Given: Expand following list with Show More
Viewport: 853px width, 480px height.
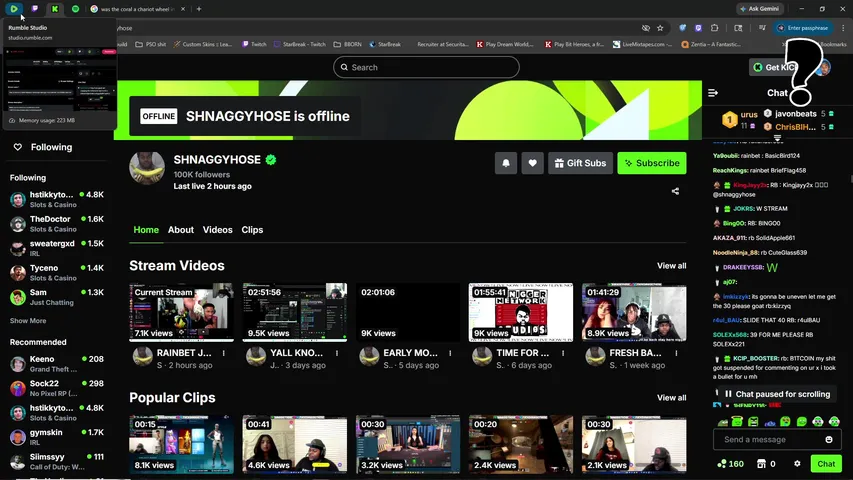Looking at the screenshot, I should [28, 321].
